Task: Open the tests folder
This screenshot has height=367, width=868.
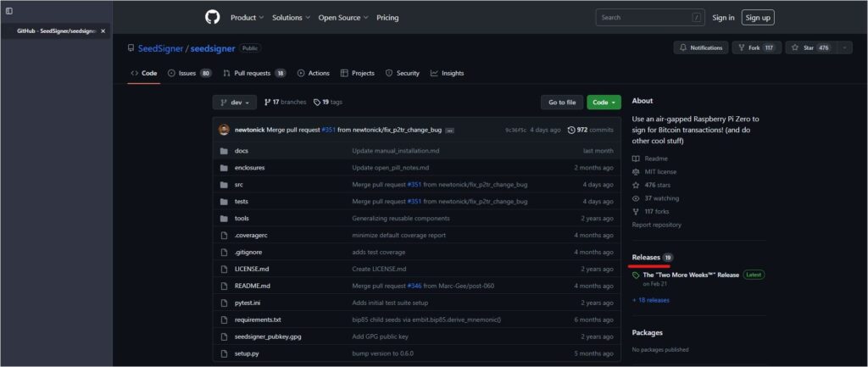Action: pyautogui.click(x=242, y=202)
